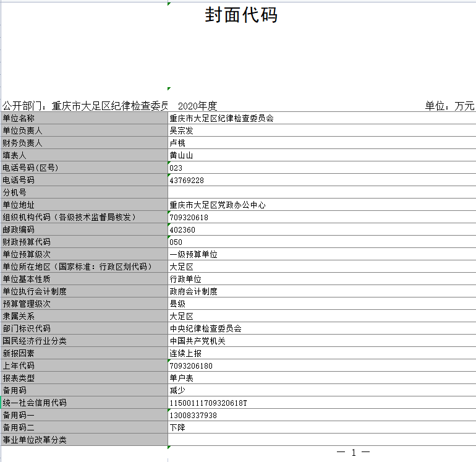The height and width of the screenshot is (462, 476).
Task: Select the cell containing '重庆市大足区纪律检查委员会' under 单位名称
Action: click(x=221, y=118)
